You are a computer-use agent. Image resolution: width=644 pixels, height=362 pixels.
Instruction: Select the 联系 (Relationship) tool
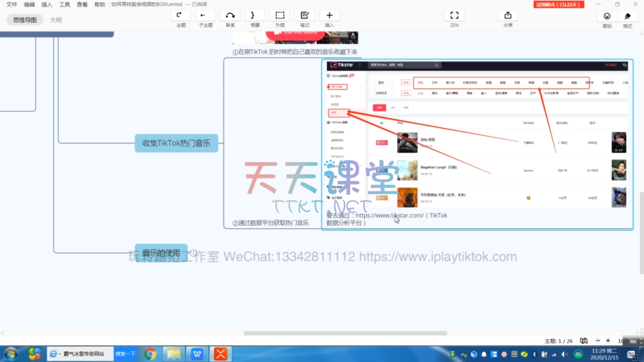[230, 16]
